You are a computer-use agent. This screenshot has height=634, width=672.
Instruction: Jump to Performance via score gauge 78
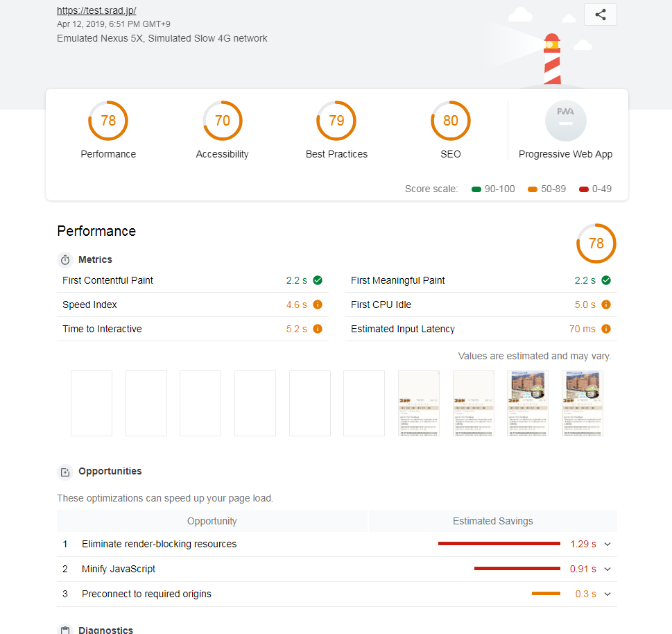(x=108, y=121)
